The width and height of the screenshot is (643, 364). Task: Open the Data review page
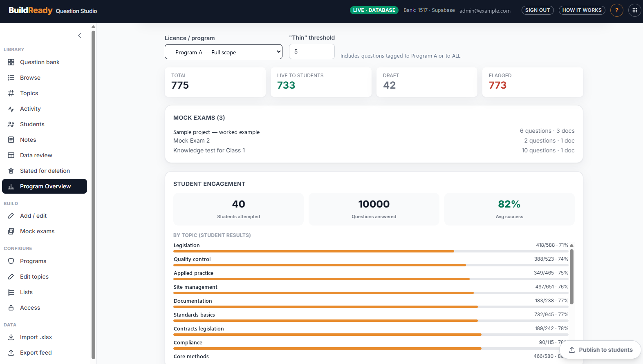tap(45, 155)
